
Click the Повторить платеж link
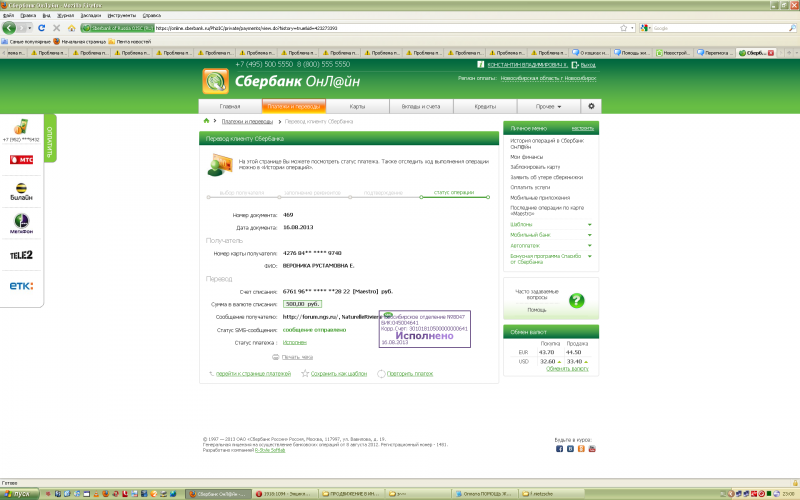tap(410, 373)
